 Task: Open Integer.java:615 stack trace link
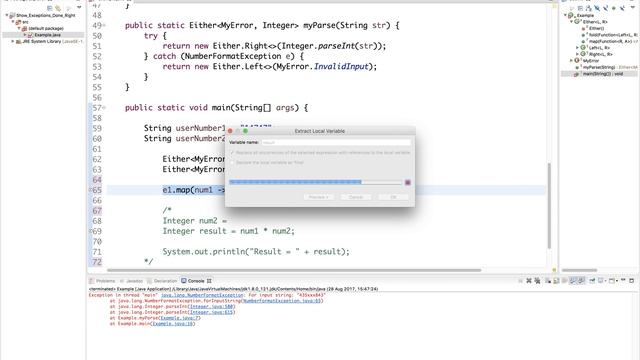click(211, 312)
